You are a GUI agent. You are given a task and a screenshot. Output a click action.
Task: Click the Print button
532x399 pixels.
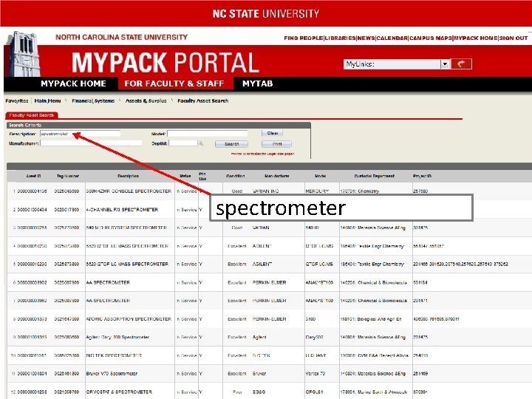[277, 144]
